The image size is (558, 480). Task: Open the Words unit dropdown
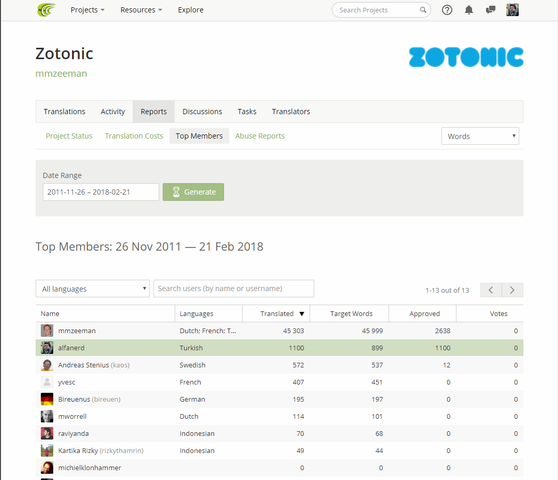[x=480, y=136]
